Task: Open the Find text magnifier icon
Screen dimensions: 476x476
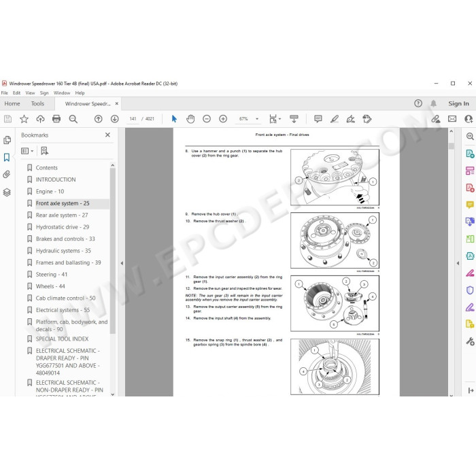Action: [x=73, y=119]
